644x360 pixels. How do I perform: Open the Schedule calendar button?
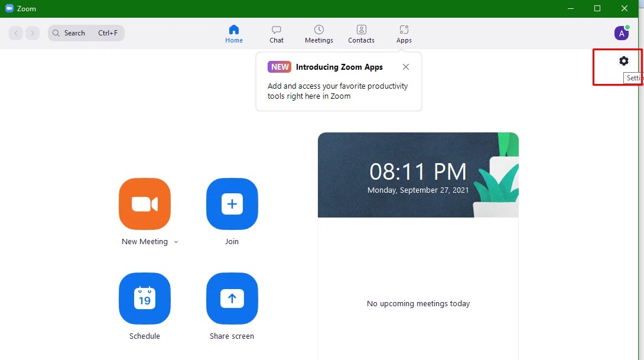145,299
